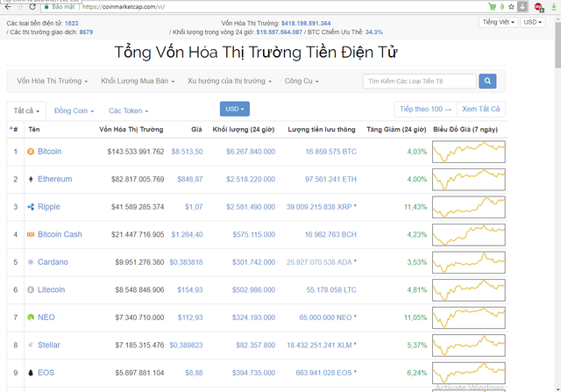Open the Ethereum link

pos(54,179)
